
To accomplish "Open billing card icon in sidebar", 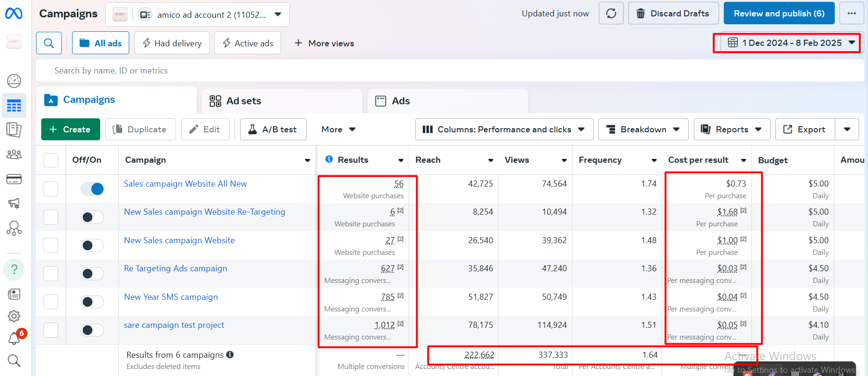I will pos(14,179).
